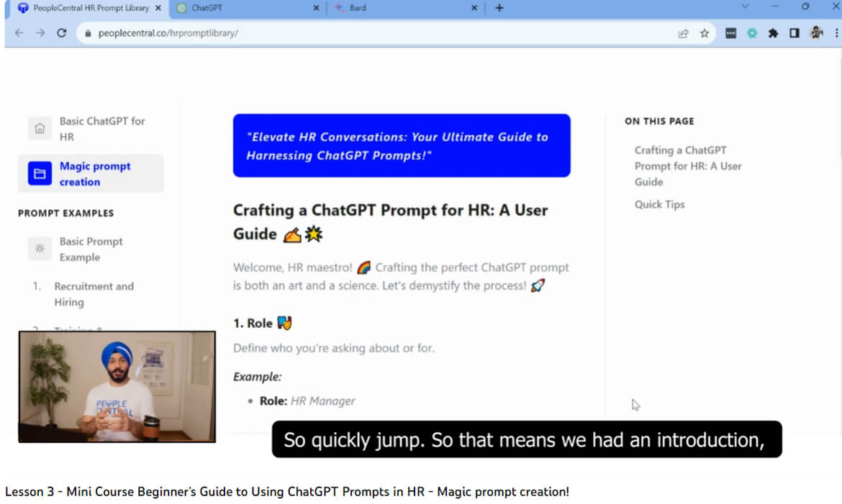Click the sun icon beside Basic Prompt Example
This screenshot has height=504, width=842.
[x=40, y=249]
